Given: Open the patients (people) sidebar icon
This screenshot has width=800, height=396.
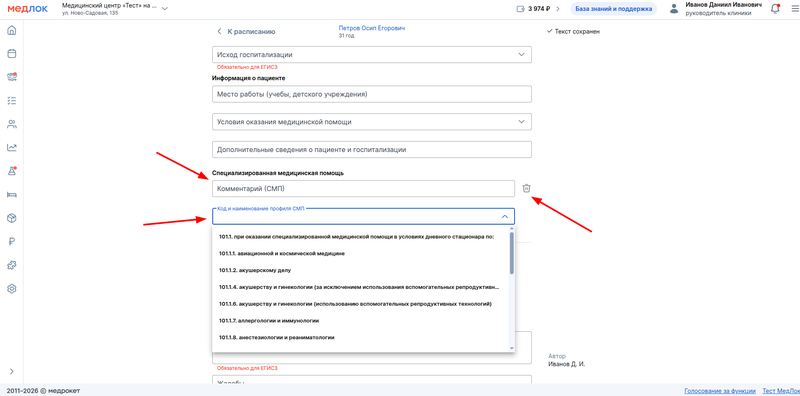Looking at the screenshot, I should pyautogui.click(x=12, y=124).
